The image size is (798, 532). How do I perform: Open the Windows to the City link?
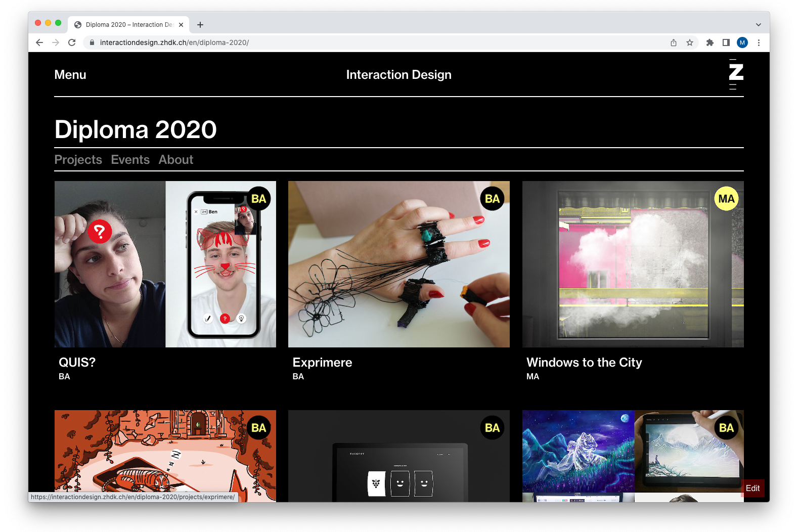point(584,363)
